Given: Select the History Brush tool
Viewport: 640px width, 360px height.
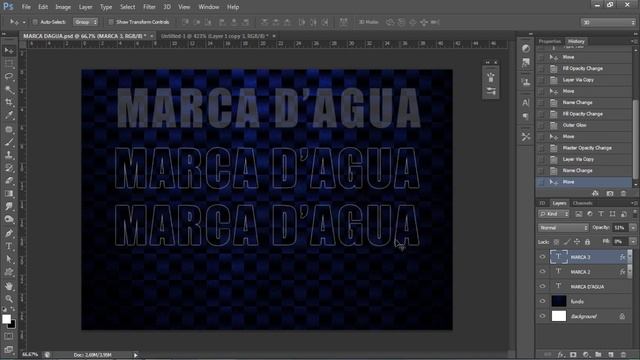Looking at the screenshot, I should [x=9, y=168].
